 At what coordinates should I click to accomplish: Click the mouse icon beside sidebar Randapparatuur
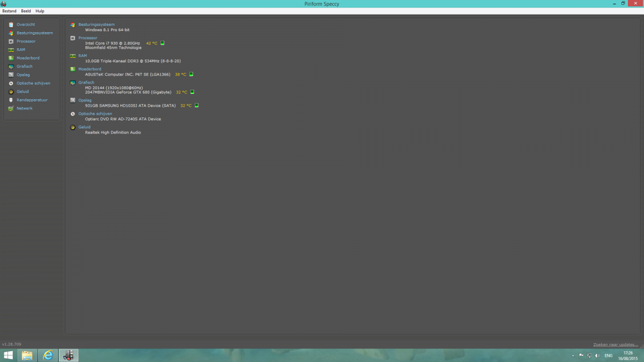coord(11,100)
